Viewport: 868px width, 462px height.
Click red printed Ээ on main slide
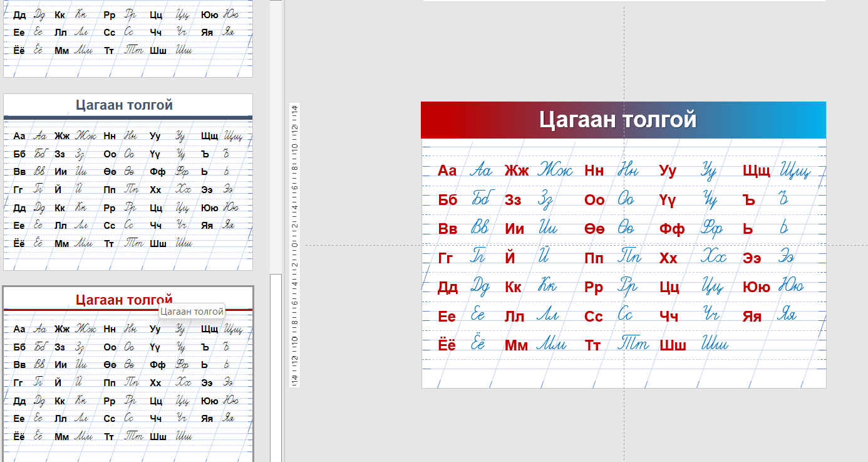(752, 258)
